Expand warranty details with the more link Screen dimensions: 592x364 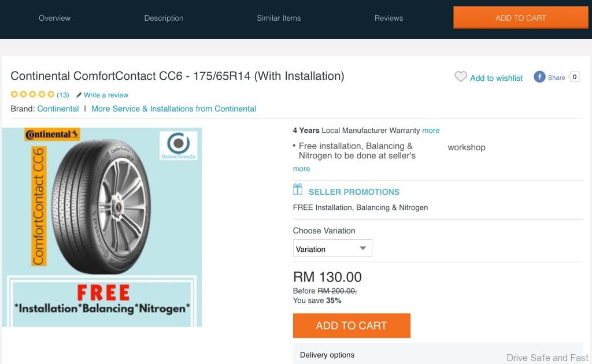tap(431, 131)
